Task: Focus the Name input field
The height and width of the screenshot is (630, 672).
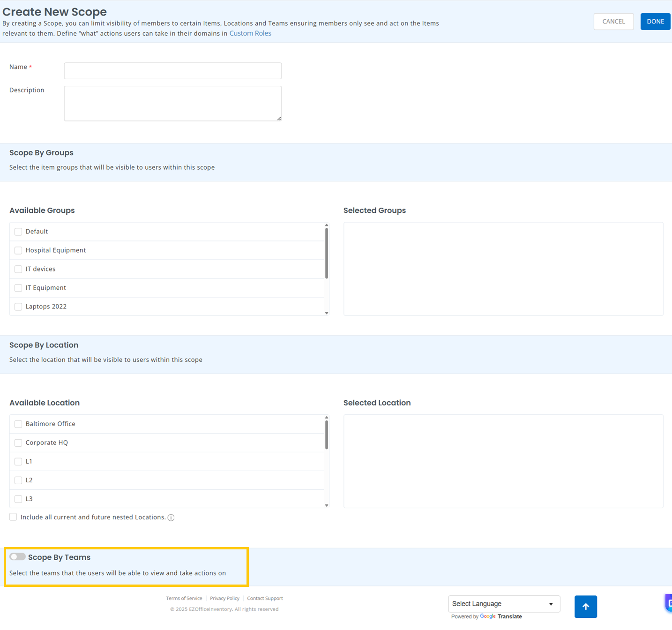Action: [x=172, y=71]
